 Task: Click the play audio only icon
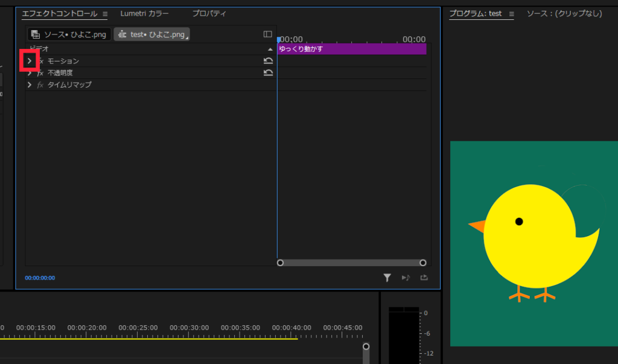[406, 278]
